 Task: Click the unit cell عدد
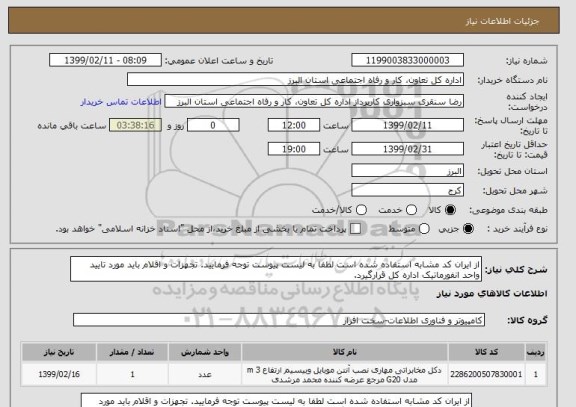205,374
